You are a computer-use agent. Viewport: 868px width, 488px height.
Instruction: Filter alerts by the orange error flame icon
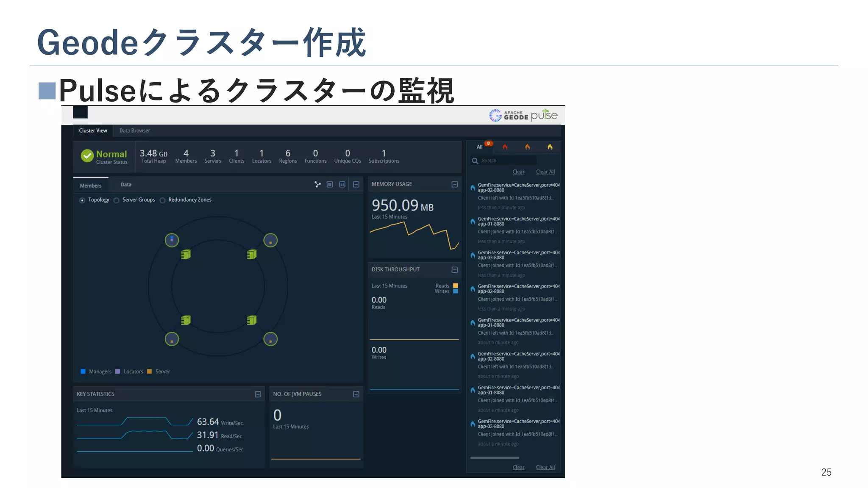coord(527,147)
